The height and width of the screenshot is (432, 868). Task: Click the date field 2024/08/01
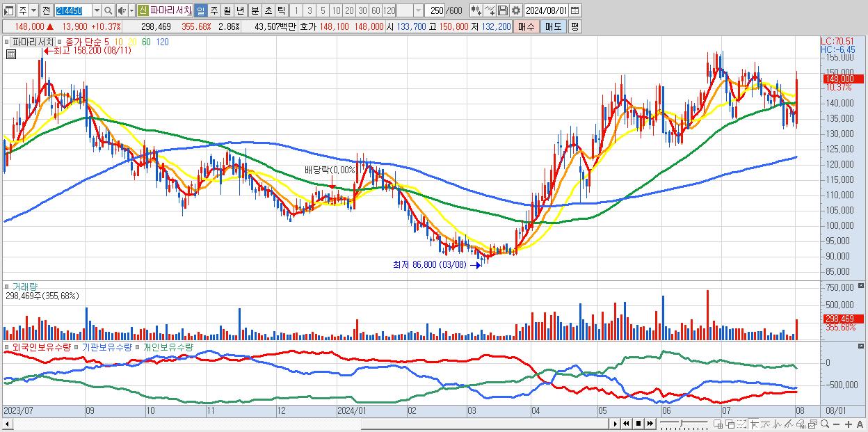coord(546,11)
